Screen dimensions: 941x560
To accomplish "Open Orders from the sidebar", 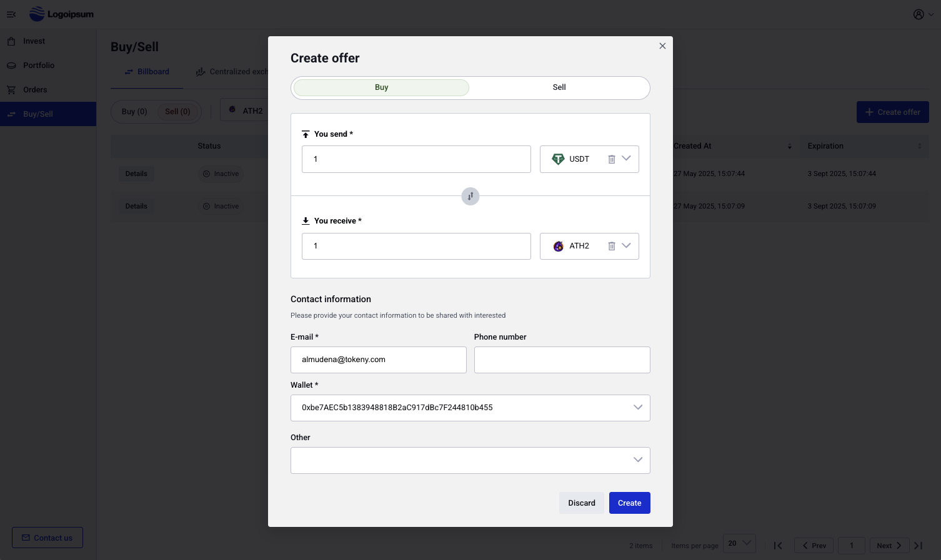I will [35, 90].
